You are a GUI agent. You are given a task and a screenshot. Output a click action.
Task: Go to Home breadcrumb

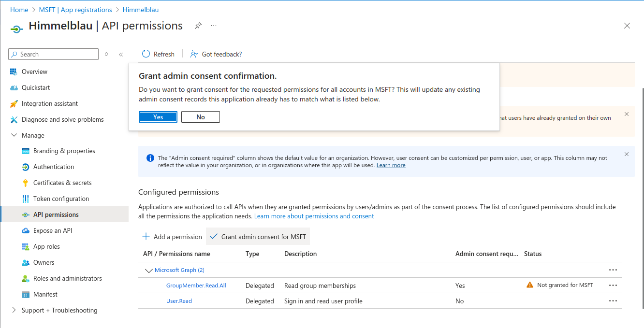click(x=19, y=10)
